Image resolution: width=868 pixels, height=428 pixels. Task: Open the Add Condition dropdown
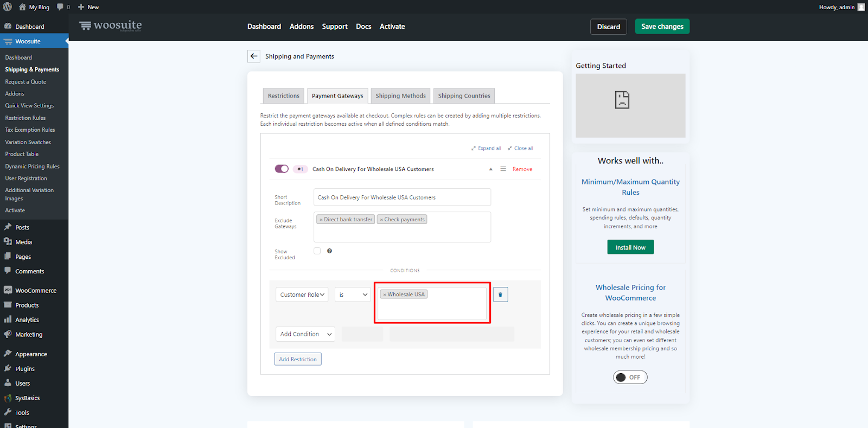click(305, 334)
